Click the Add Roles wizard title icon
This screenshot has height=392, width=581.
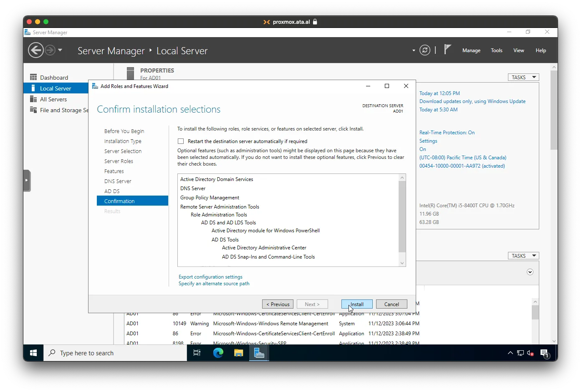point(95,86)
